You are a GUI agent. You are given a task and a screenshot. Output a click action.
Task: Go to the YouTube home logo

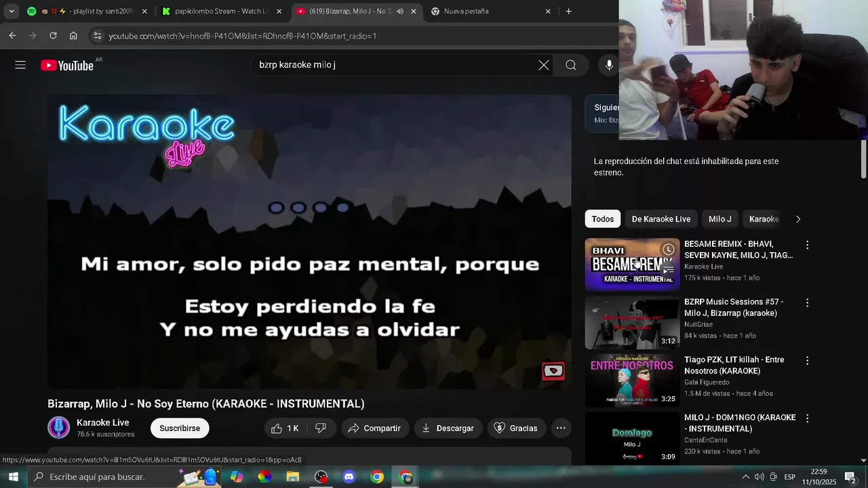click(x=66, y=65)
